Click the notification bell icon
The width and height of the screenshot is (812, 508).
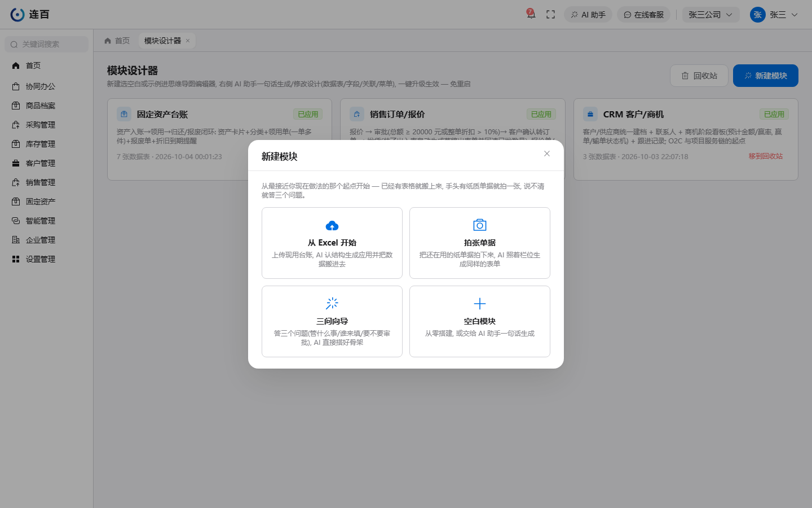tap(531, 14)
